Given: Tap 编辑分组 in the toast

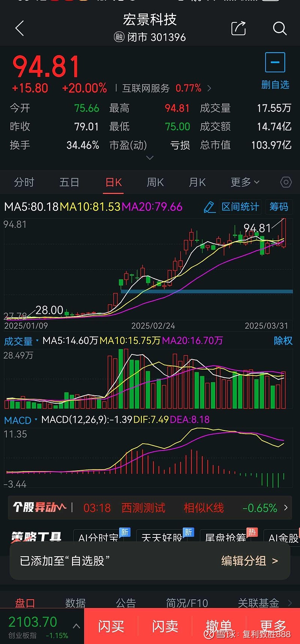Looking at the screenshot, I should coord(249,561).
